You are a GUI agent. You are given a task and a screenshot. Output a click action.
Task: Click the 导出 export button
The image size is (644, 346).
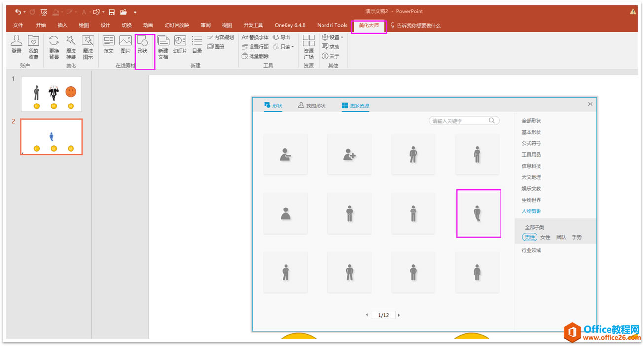tap(282, 37)
